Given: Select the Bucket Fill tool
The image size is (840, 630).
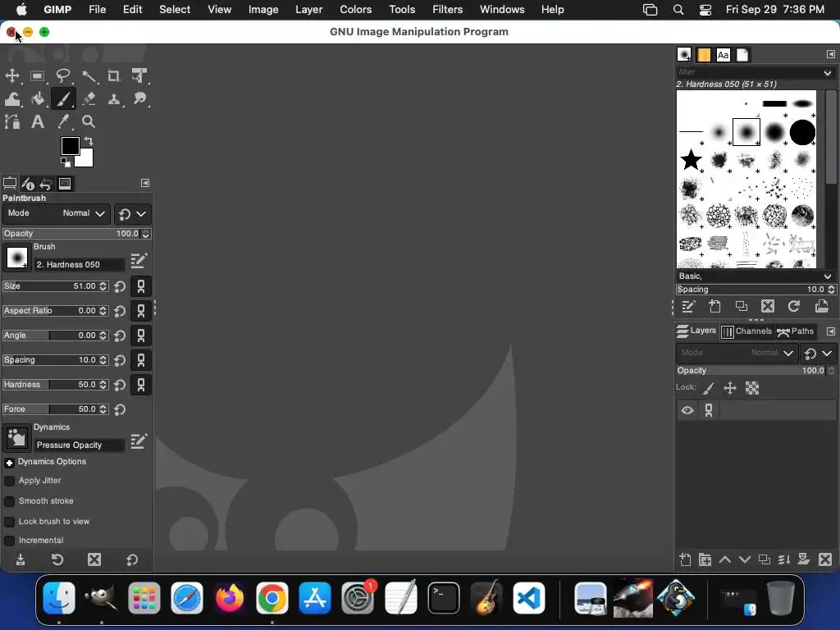Looking at the screenshot, I should click(38, 98).
